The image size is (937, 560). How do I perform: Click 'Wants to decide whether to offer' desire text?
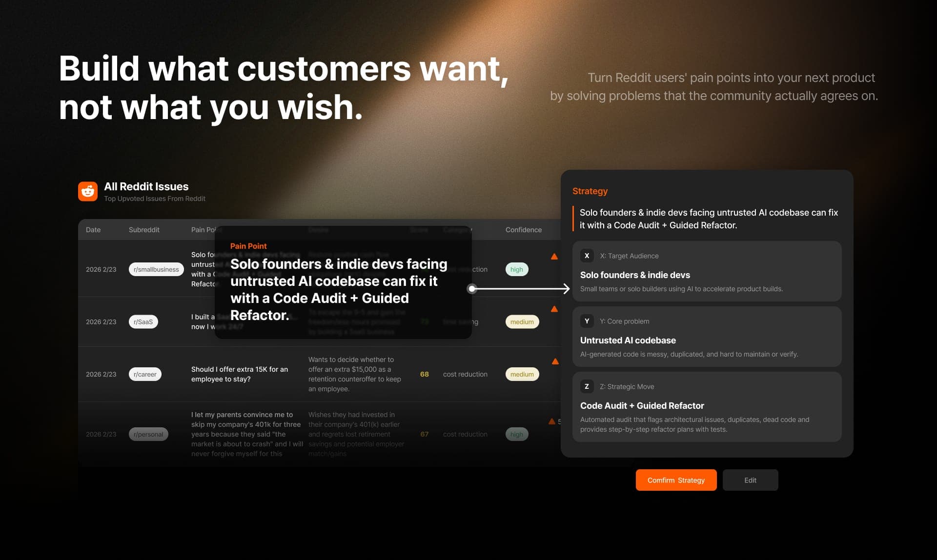coord(355,374)
